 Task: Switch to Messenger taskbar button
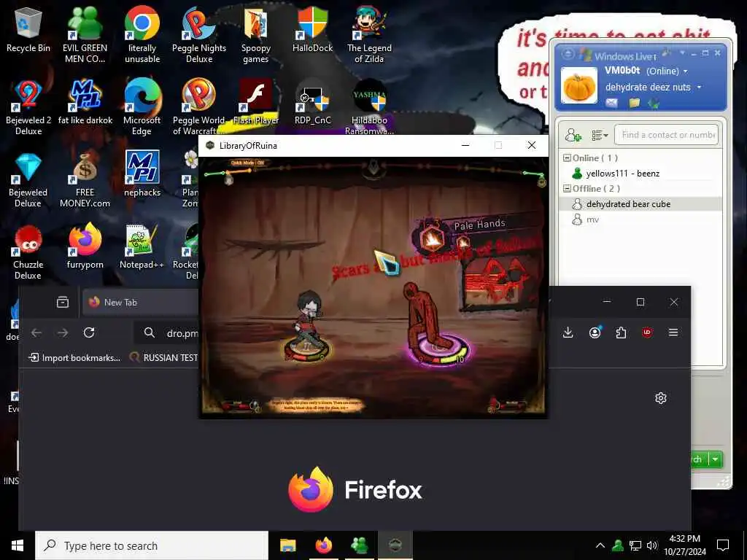[x=359, y=545]
